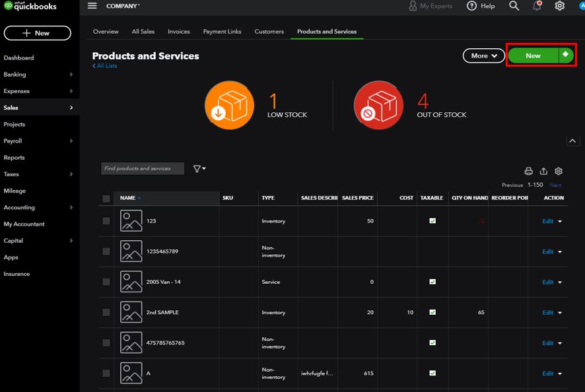Click in the Find products and services field
This screenshot has width=585, height=392.
click(142, 169)
